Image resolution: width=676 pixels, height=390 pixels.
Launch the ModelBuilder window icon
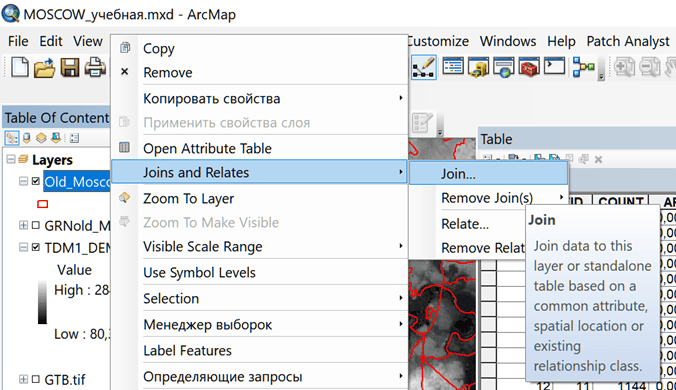[x=584, y=68]
